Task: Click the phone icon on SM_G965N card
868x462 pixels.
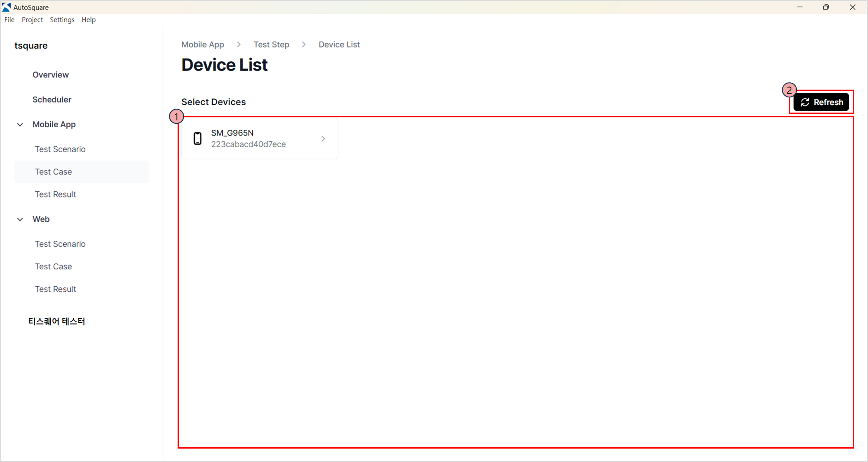Action: point(198,139)
